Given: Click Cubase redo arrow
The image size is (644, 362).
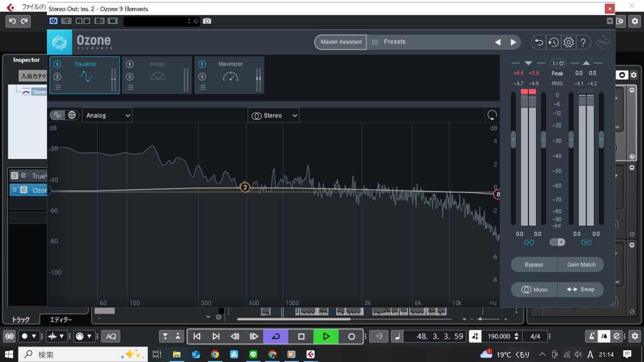Looking at the screenshot, I should pyautogui.click(x=24, y=21).
